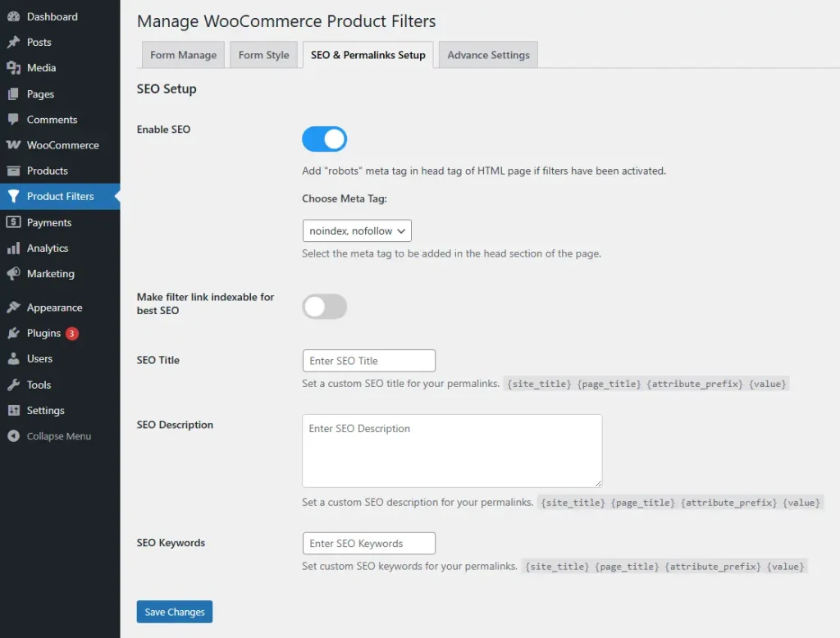
Task: Turn off the Enable SEO switch
Action: coord(324,139)
